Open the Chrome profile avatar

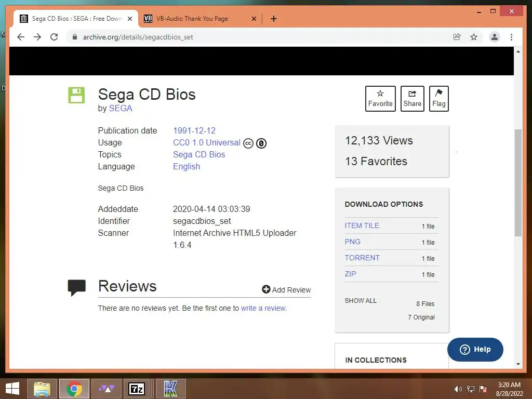click(x=495, y=37)
